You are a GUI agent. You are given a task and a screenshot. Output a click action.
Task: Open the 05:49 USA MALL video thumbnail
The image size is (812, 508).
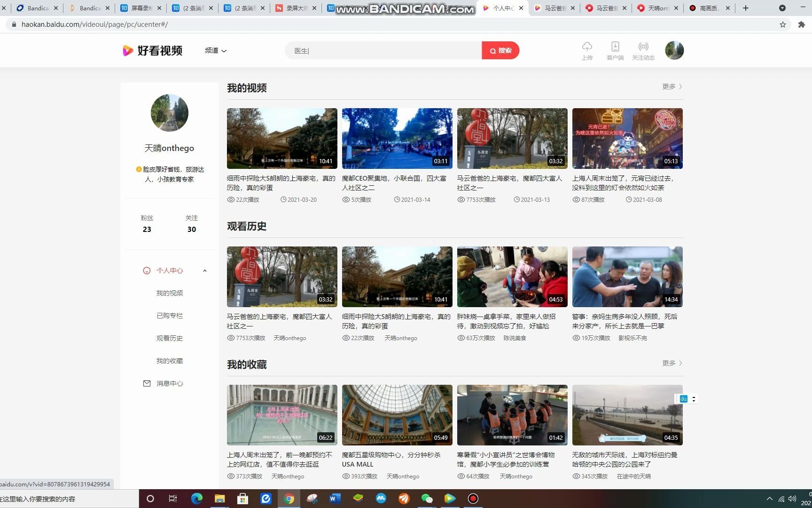[397, 415]
